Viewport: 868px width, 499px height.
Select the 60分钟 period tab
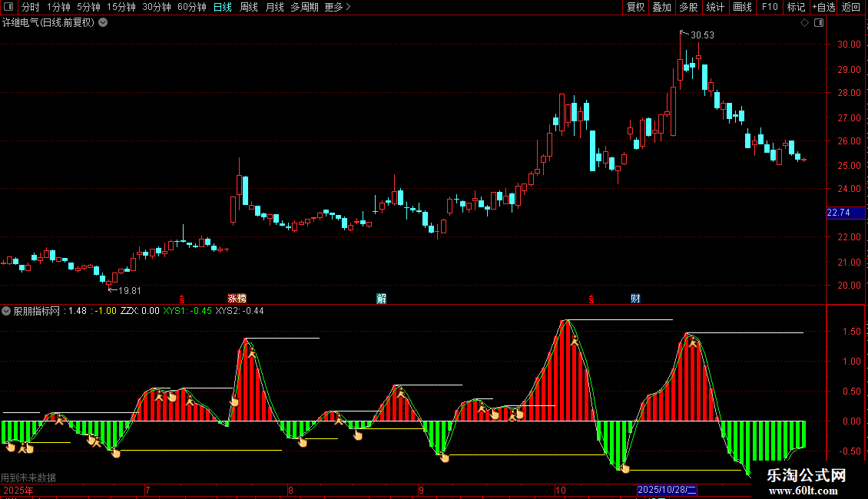tap(192, 7)
